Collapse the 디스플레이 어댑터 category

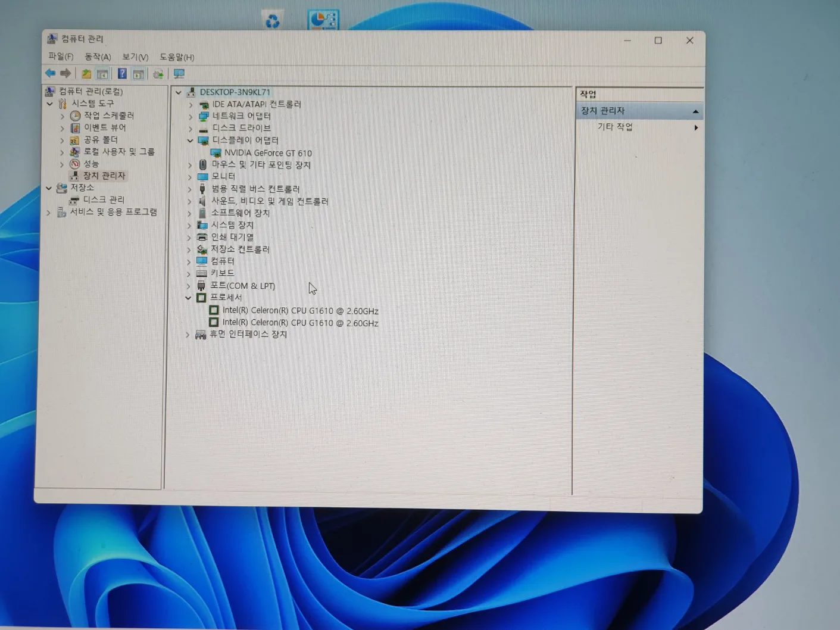click(190, 141)
